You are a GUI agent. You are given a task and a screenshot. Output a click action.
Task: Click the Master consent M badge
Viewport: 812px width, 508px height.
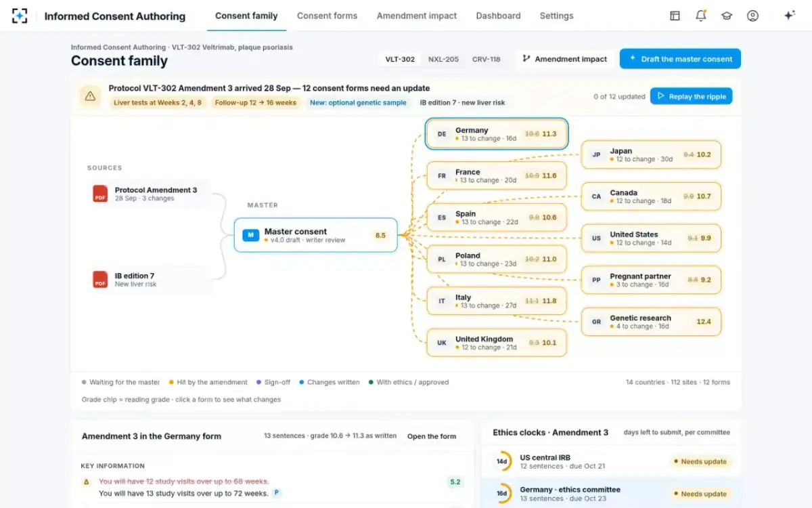tap(250, 235)
